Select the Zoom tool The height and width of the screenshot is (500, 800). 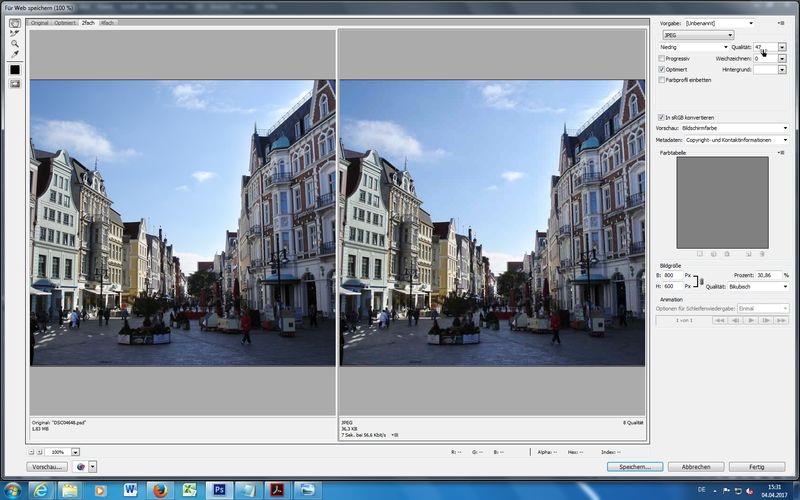(x=15, y=44)
